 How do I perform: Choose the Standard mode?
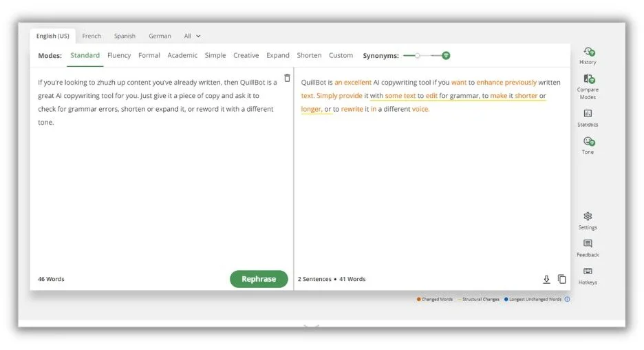85,55
